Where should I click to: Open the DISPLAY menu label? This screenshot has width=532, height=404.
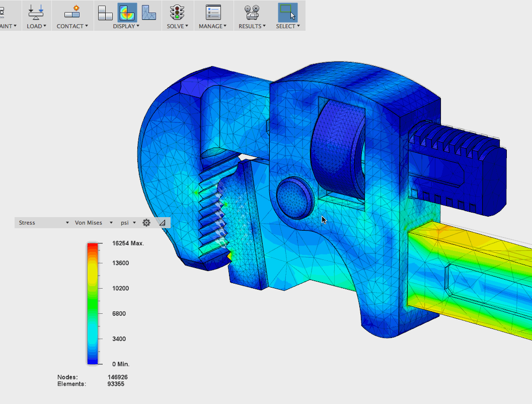tap(126, 26)
